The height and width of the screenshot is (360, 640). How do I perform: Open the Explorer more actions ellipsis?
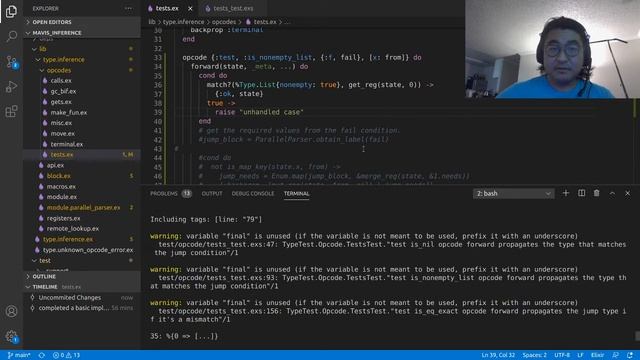(x=129, y=8)
